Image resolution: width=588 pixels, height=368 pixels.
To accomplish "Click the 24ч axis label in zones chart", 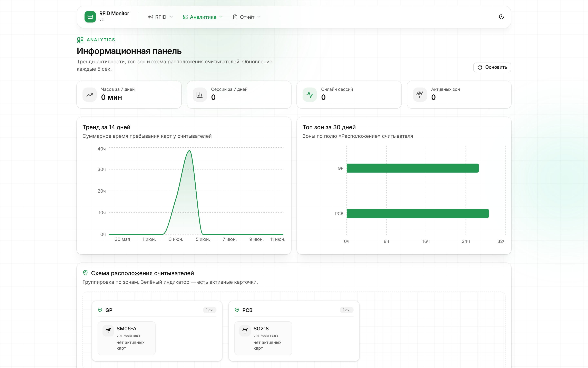I will pos(466,241).
